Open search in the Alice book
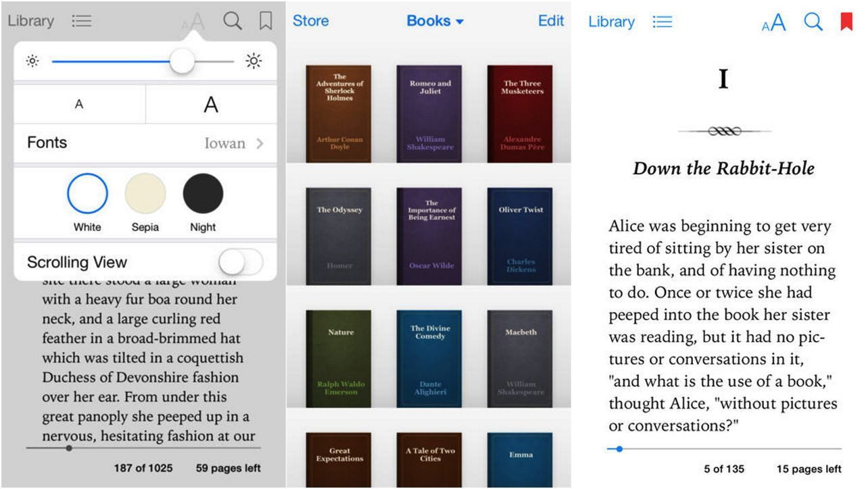 [813, 22]
